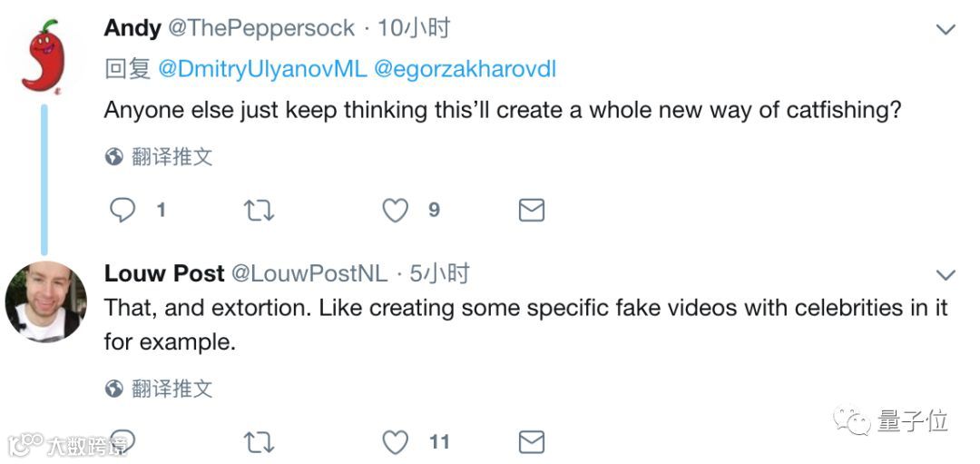Like Louw Post's reply with 11 likes
The width and height of the screenshot is (980, 464).
click(x=395, y=442)
